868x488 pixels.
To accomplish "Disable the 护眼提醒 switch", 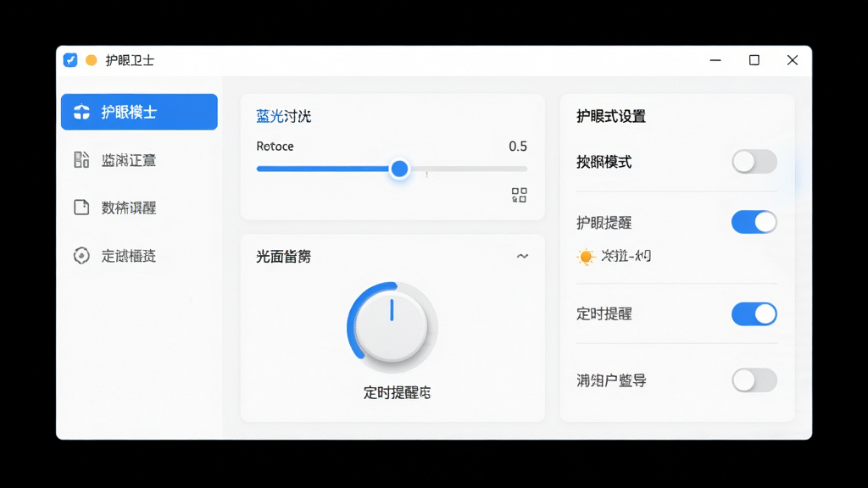I will (754, 223).
